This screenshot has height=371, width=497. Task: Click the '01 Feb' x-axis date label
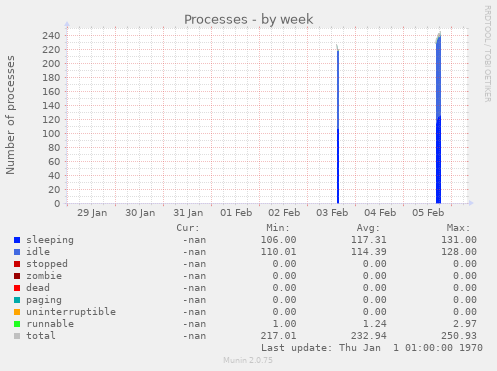pyautogui.click(x=236, y=213)
